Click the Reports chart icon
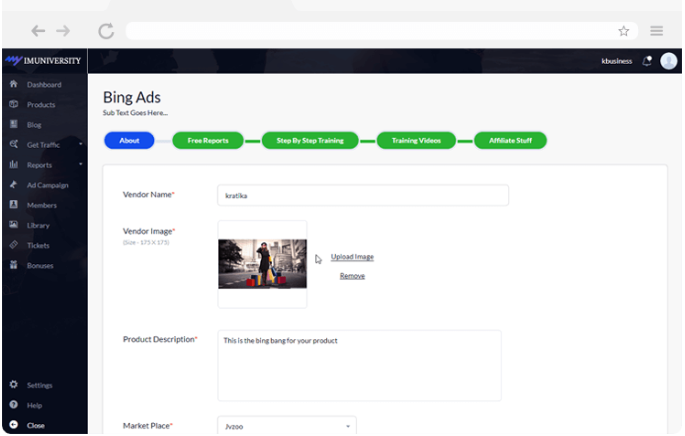The image size is (685, 436). (x=14, y=164)
